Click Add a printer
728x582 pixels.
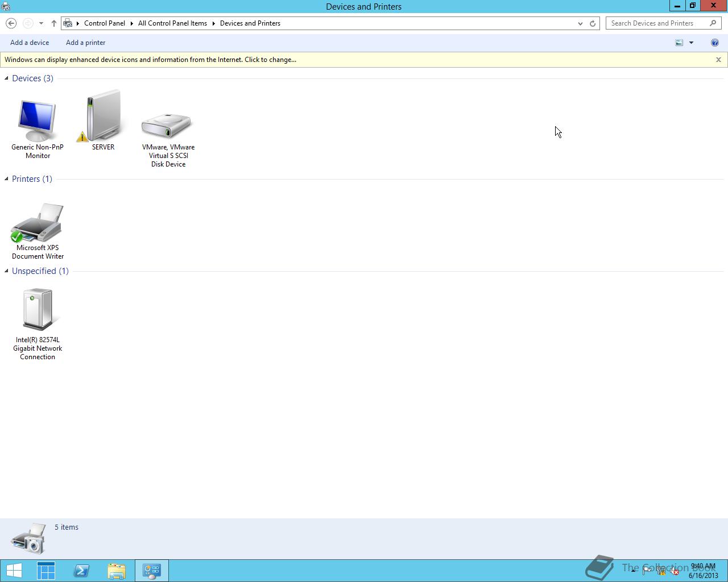point(85,43)
